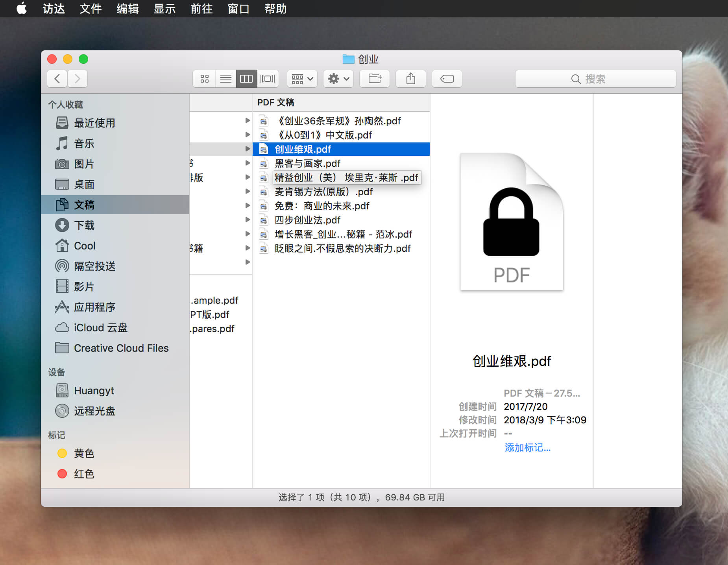
Task: Create a new folder from the toolbar
Action: point(374,79)
